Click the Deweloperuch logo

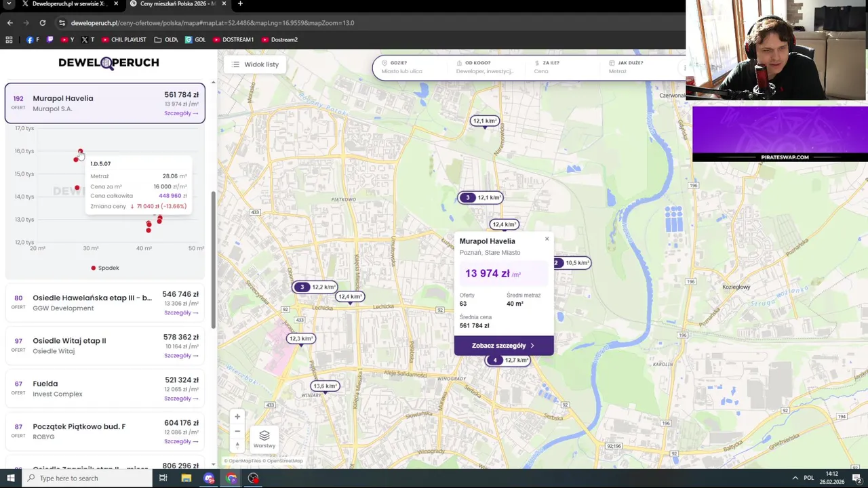click(x=108, y=62)
